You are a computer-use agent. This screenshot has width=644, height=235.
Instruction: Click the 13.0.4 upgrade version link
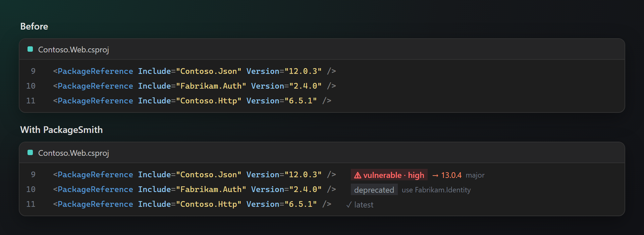(451, 175)
